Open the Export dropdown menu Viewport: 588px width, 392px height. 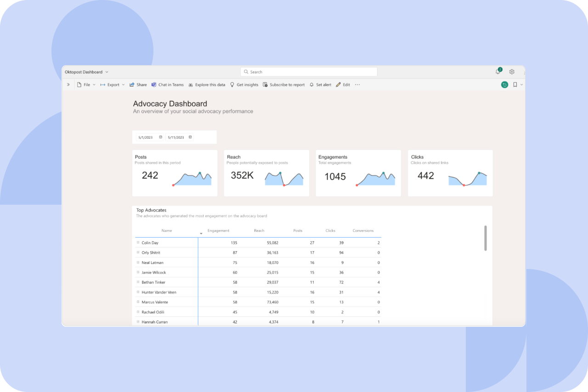[113, 85]
